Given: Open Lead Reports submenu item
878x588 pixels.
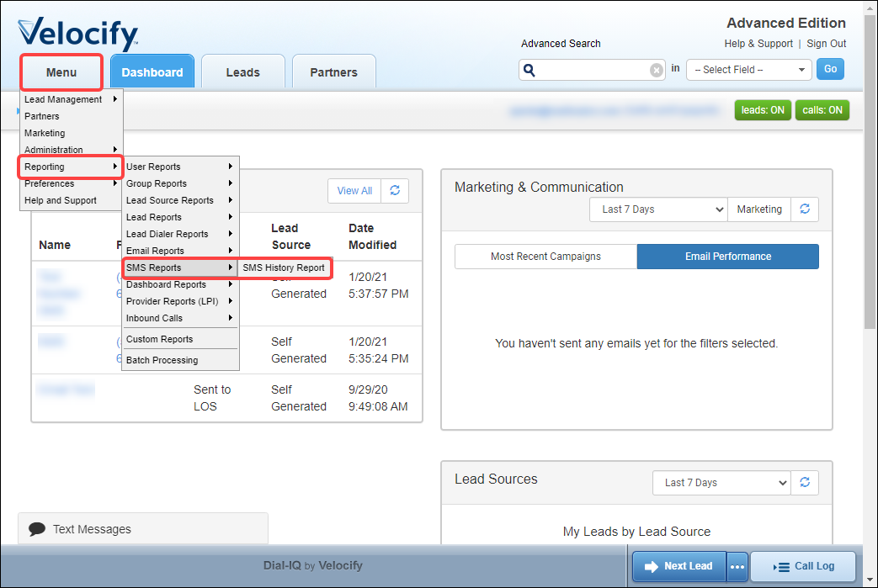Looking at the screenshot, I should pyautogui.click(x=180, y=217).
